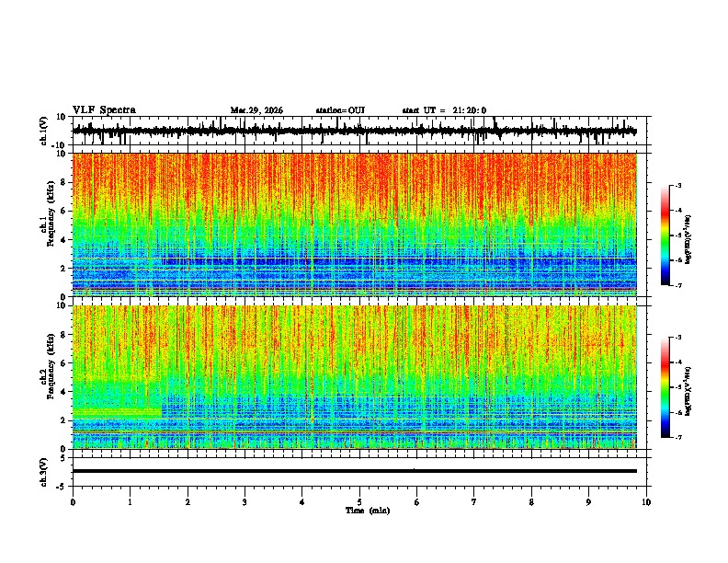Click the -3 label on ch.1 color scale
Viewport: 728px width, 563px height.
coord(677,185)
